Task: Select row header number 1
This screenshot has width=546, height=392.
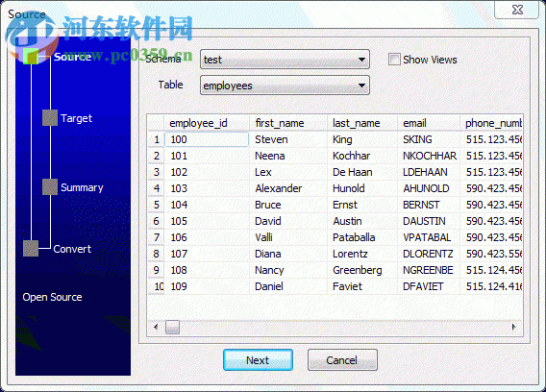Action: pos(156,139)
